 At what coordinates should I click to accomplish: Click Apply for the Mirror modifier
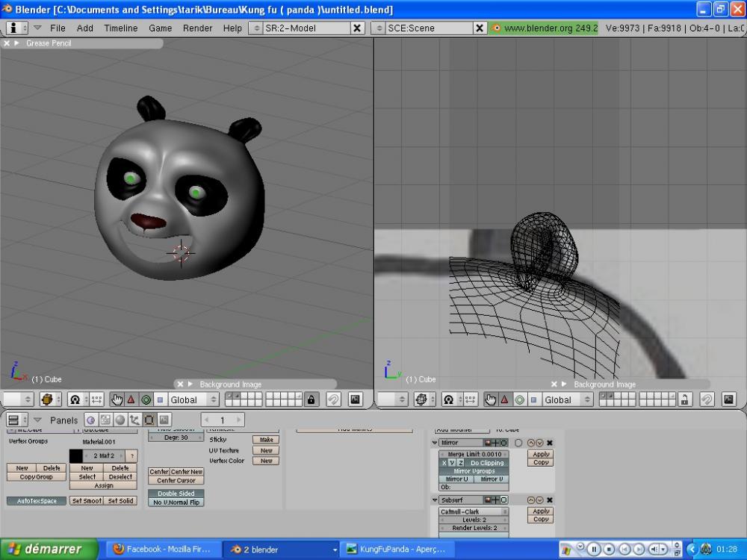(x=541, y=454)
